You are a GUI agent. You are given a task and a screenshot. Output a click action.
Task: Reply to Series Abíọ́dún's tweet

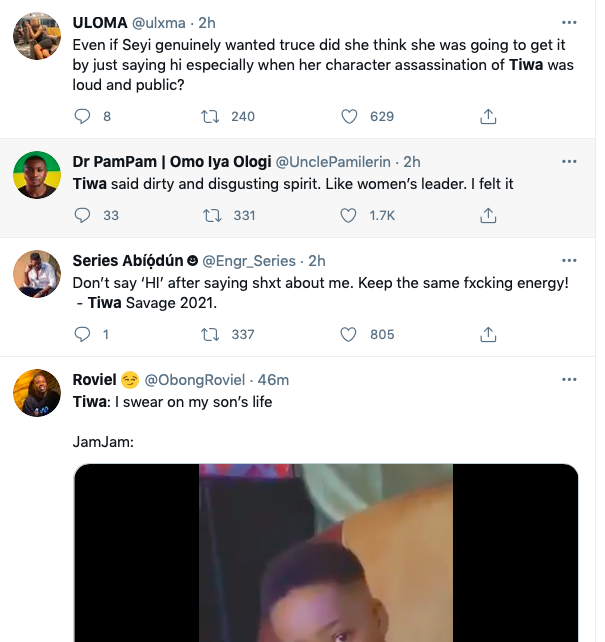pos(83,334)
